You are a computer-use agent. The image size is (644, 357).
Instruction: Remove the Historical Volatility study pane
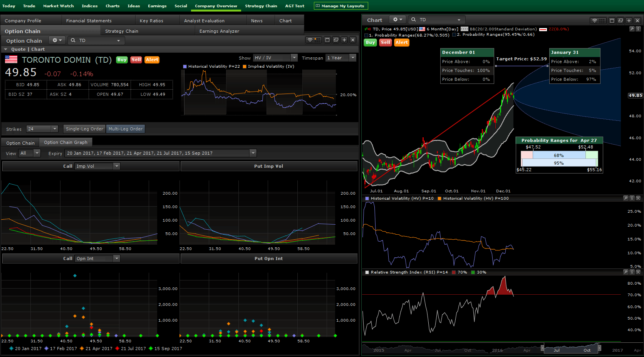coord(638,198)
